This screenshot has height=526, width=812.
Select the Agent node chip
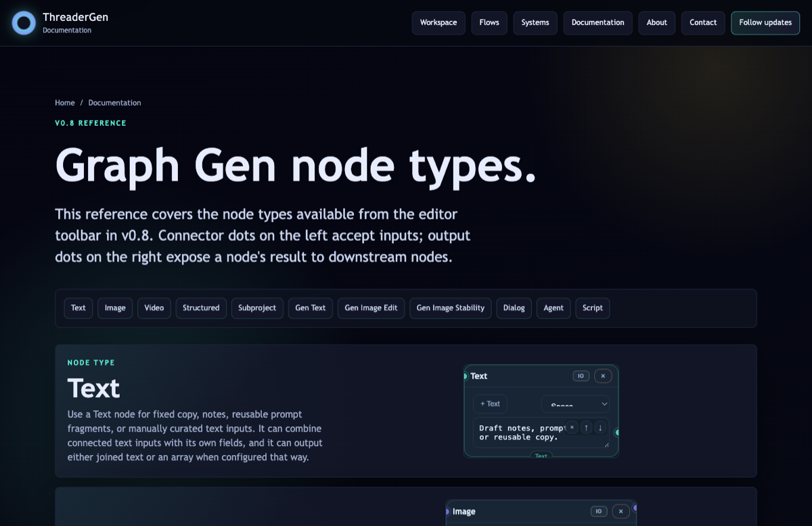click(554, 308)
